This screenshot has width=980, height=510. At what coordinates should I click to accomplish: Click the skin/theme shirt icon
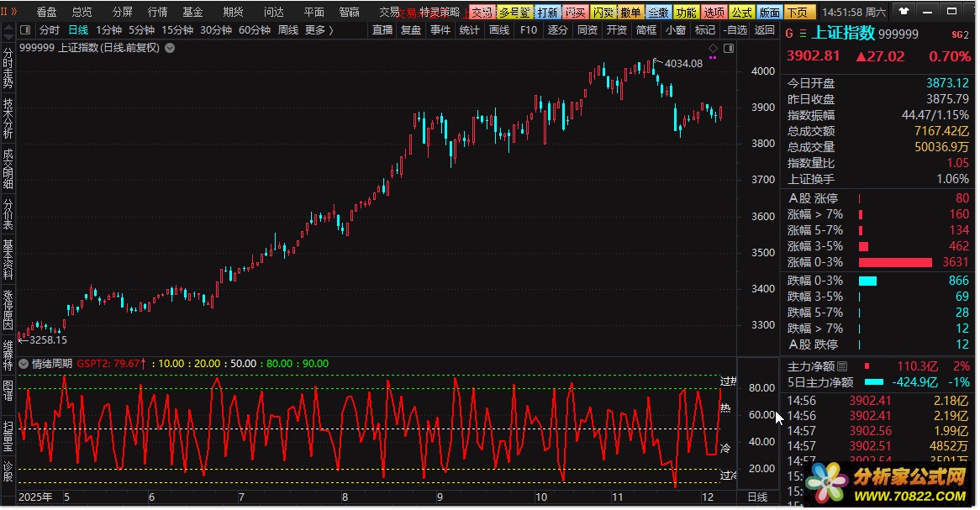[x=904, y=13]
